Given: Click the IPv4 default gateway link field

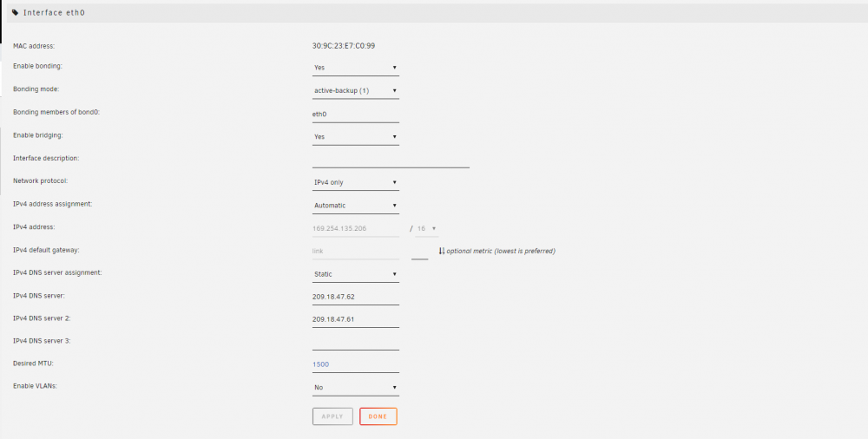Looking at the screenshot, I should click(x=355, y=252).
